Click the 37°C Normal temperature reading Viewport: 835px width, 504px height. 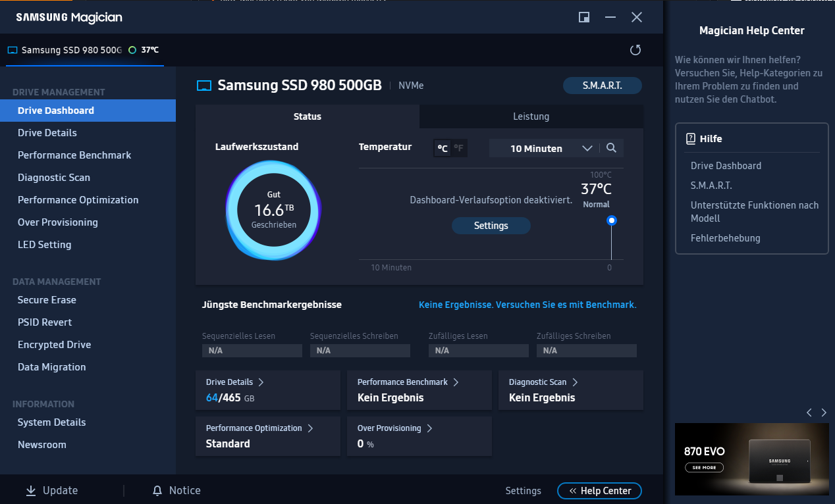[x=596, y=195]
